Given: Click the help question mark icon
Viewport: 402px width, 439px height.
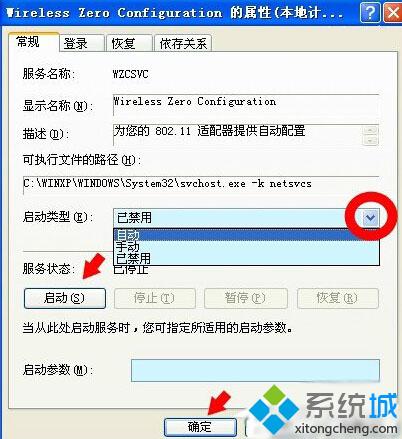Looking at the screenshot, I should click(x=369, y=13).
